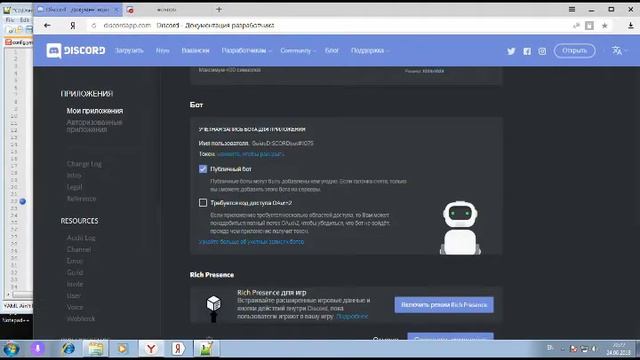The width and height of the screenshot is (640, 360).
Task: Open browser hamburger menu icon
Action: (572, 9)
